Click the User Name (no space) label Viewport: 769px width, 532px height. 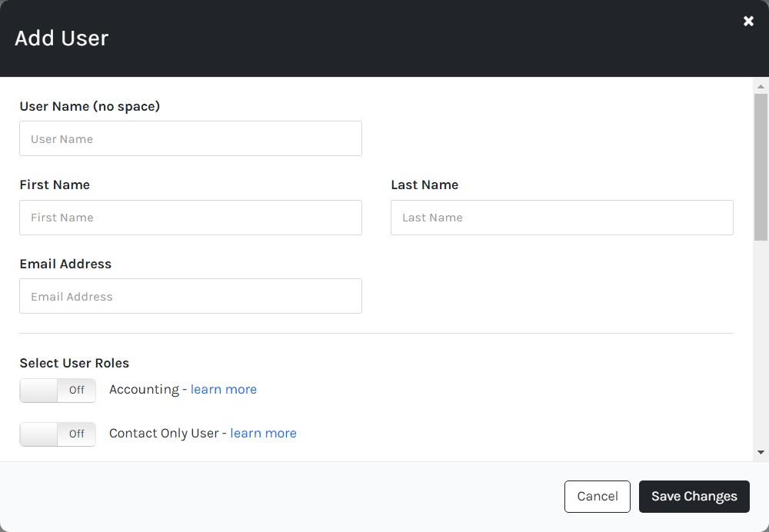click(90, 106)
